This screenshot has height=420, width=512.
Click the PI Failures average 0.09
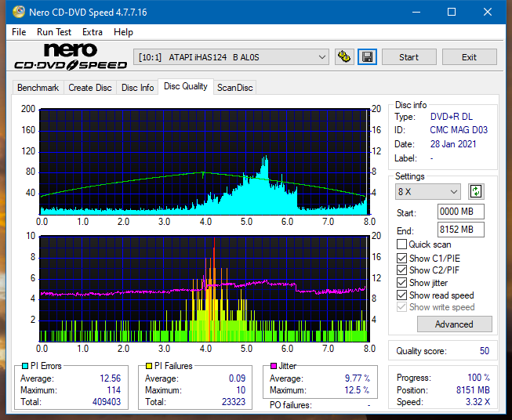[237, 378]
